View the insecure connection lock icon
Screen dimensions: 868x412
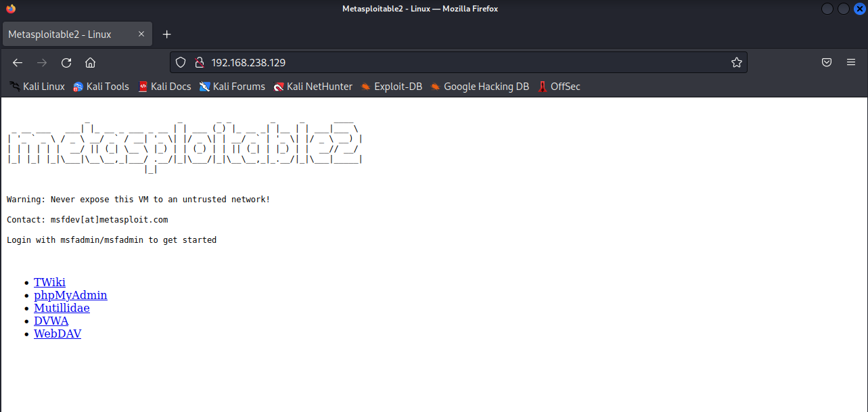(x=199, y=62)
